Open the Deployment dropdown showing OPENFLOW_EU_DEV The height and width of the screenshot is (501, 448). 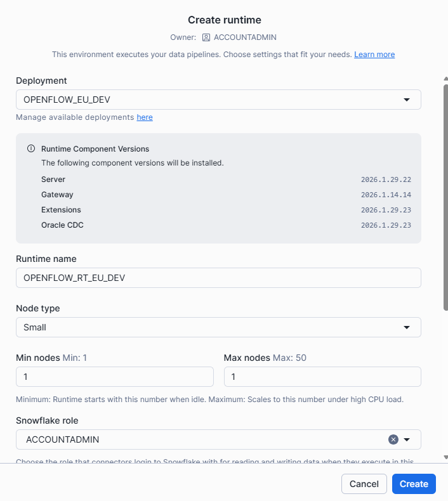click(x=218, y=100)
